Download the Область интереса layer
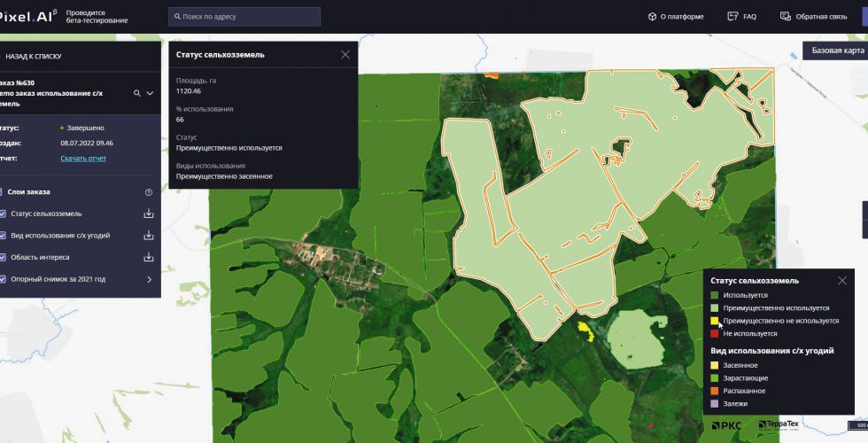868x443 pixels. 149,258
